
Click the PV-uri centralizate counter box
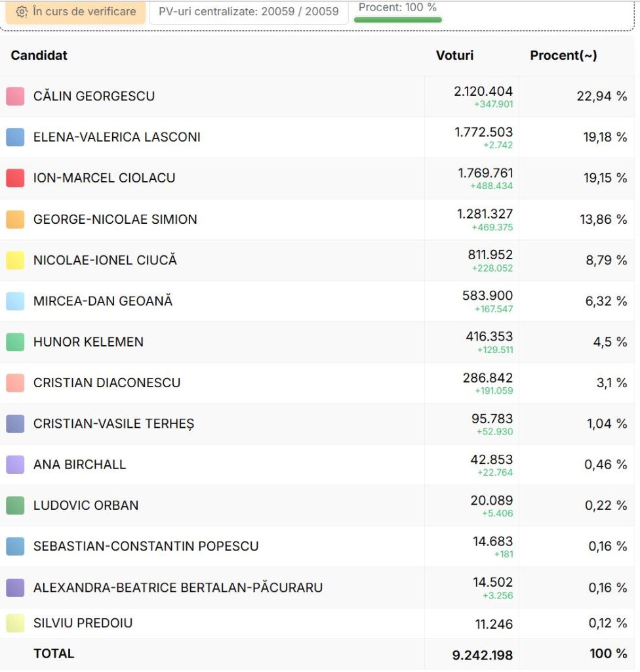[249, 12]
